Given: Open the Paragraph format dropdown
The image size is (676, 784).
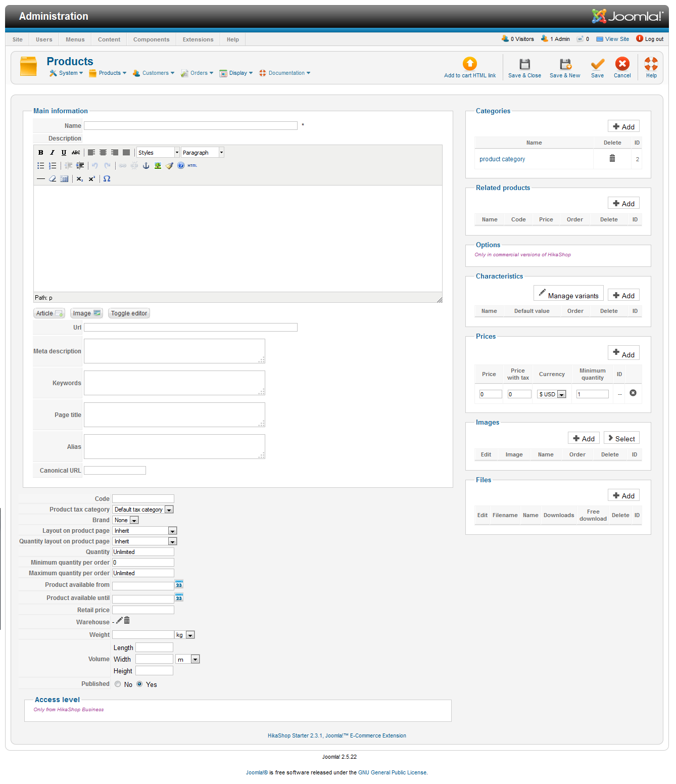Looking at the screenshot, I should coord(203,153).
